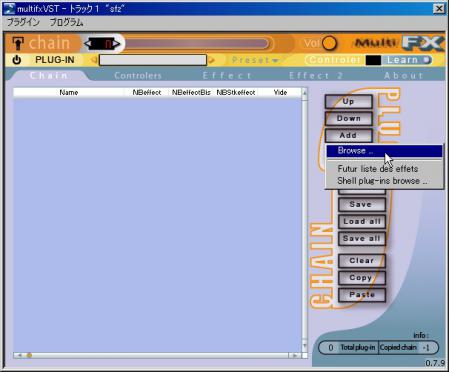Open the Preset dropdown
This screenshot has width=449, height=372.
pyautogui.click(x=255, y=60)
